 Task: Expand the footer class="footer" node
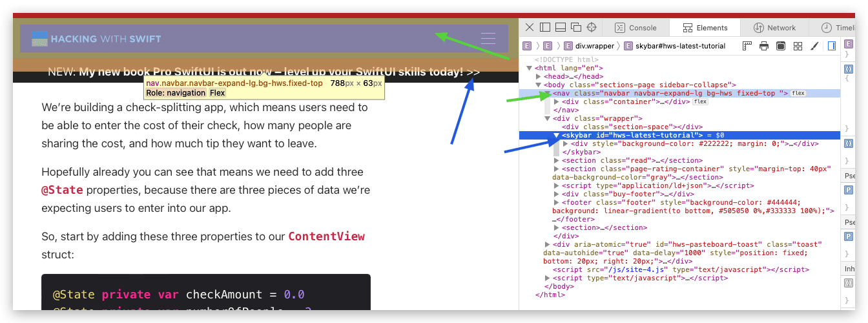click(x=557, y=202)
